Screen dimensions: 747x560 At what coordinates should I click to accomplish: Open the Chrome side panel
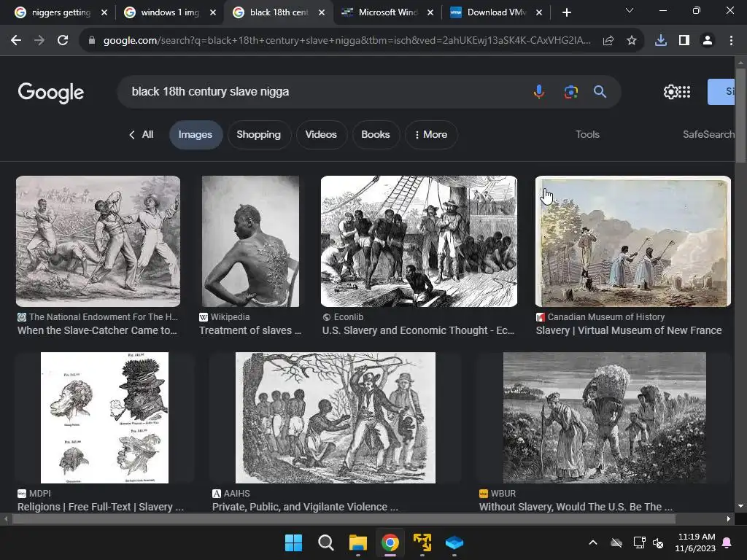pyautogui.click(x=684, y=41)
